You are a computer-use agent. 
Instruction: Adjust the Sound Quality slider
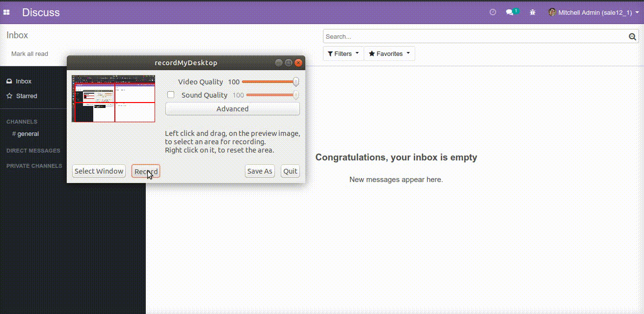click(273, 95)
